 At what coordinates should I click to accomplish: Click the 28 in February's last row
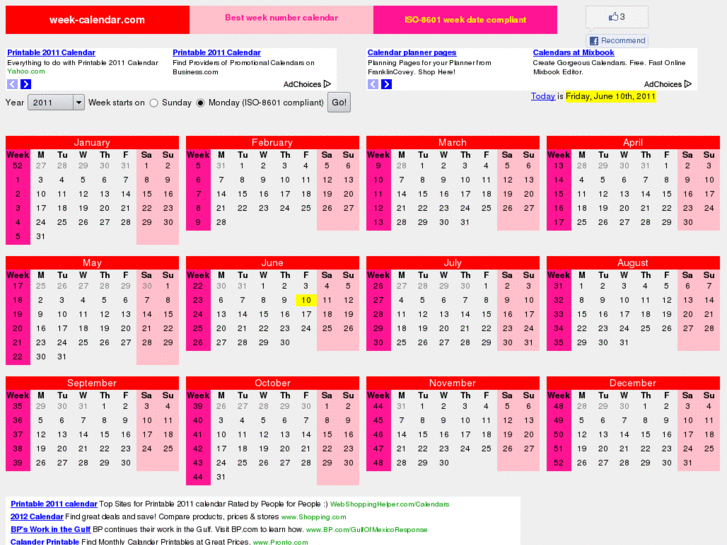click(221, 222)
